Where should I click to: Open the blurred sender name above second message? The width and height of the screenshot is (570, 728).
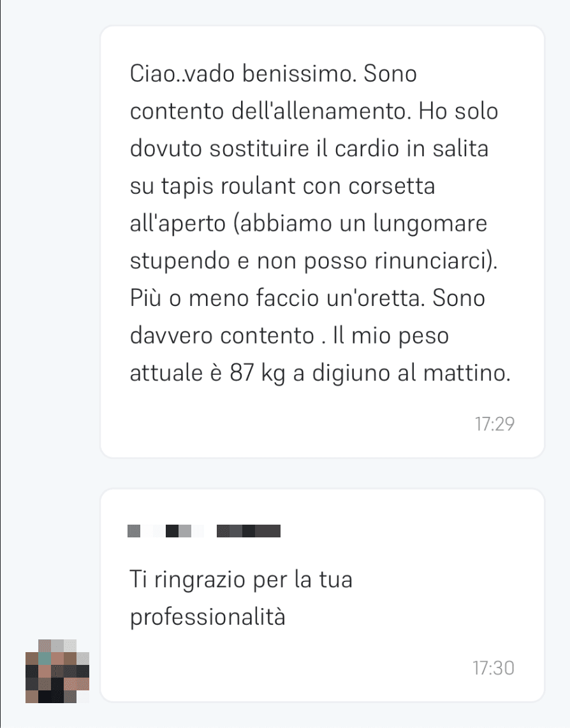click(x=204, y=530)
